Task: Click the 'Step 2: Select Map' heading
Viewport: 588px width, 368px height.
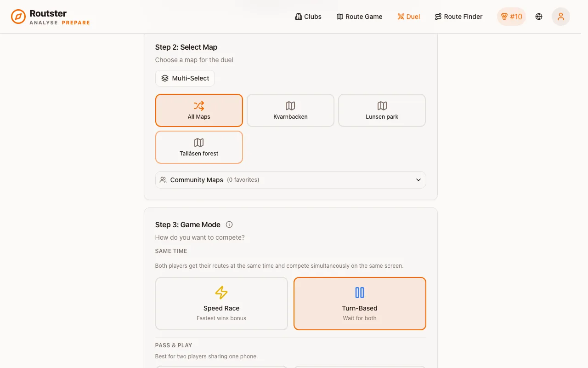Action: point(186,47)
